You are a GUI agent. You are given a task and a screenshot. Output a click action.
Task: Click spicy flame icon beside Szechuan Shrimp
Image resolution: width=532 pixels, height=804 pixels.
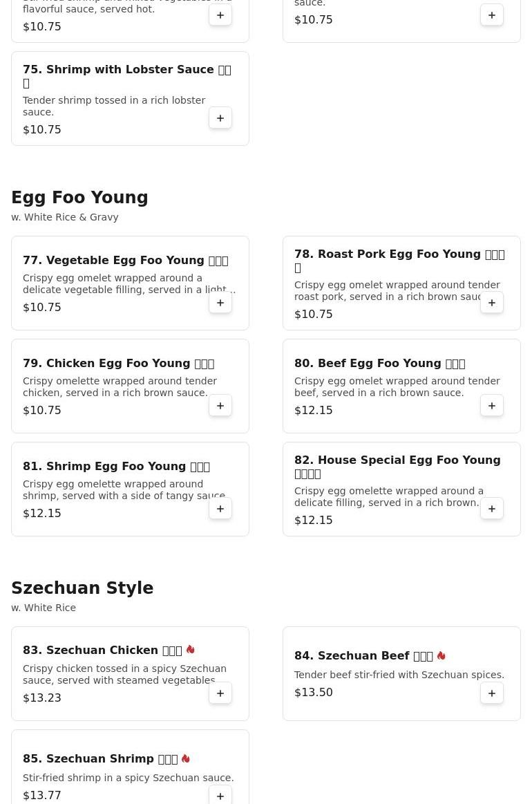185,758
